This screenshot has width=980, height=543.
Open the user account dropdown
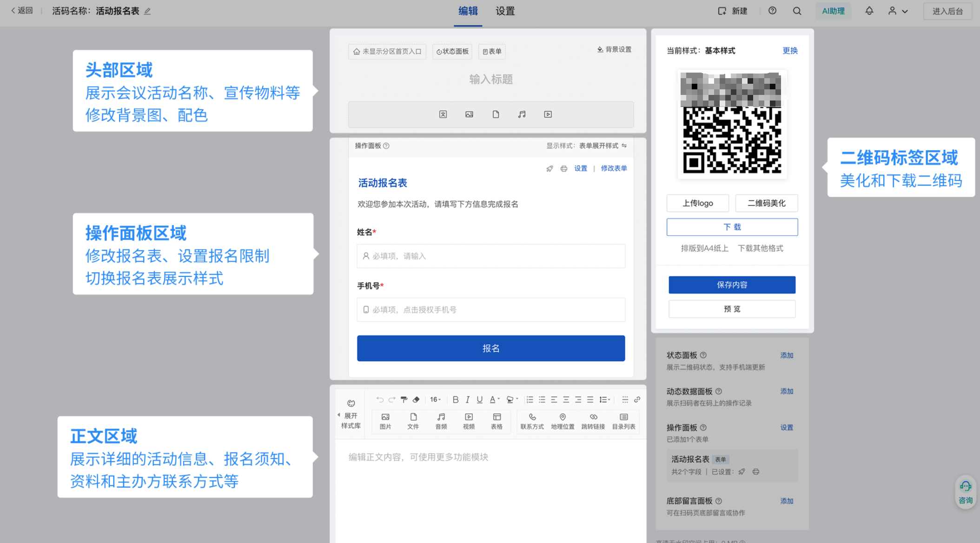(x=898, y=11)
